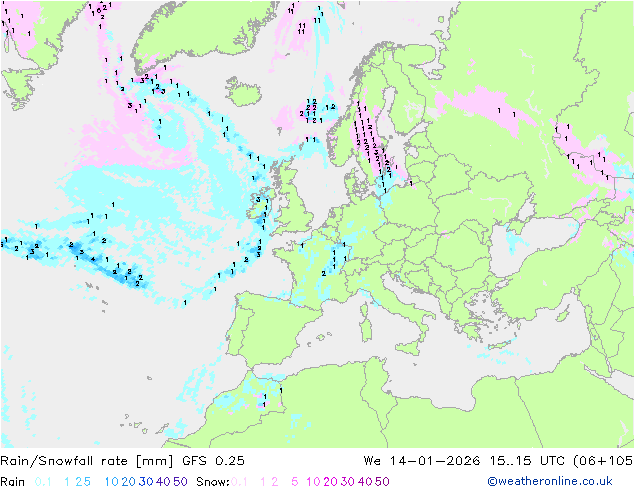Select the snow legend 0.1 value
Screen dimensions: 634x490
point(239,482)
